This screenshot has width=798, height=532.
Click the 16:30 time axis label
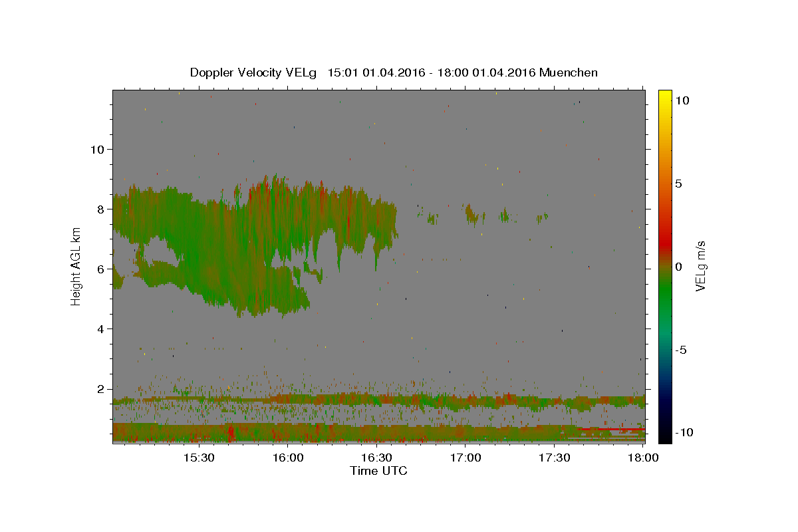376,458
